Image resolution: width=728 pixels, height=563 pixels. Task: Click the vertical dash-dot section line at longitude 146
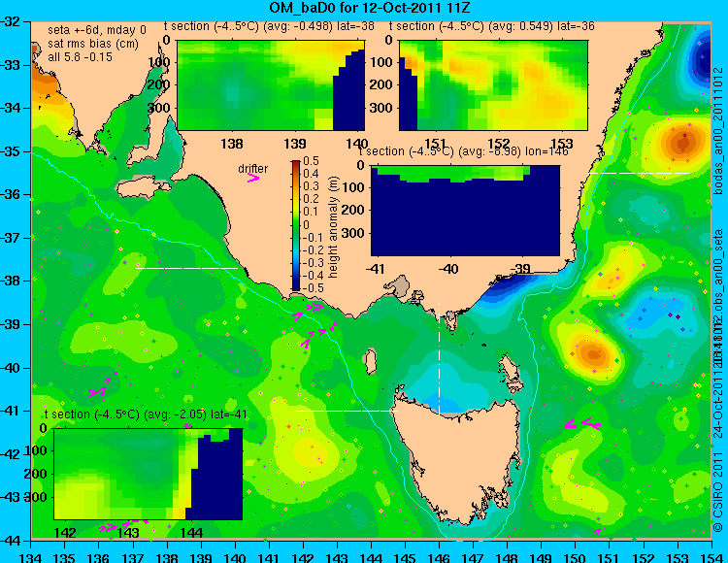(439, 357)
